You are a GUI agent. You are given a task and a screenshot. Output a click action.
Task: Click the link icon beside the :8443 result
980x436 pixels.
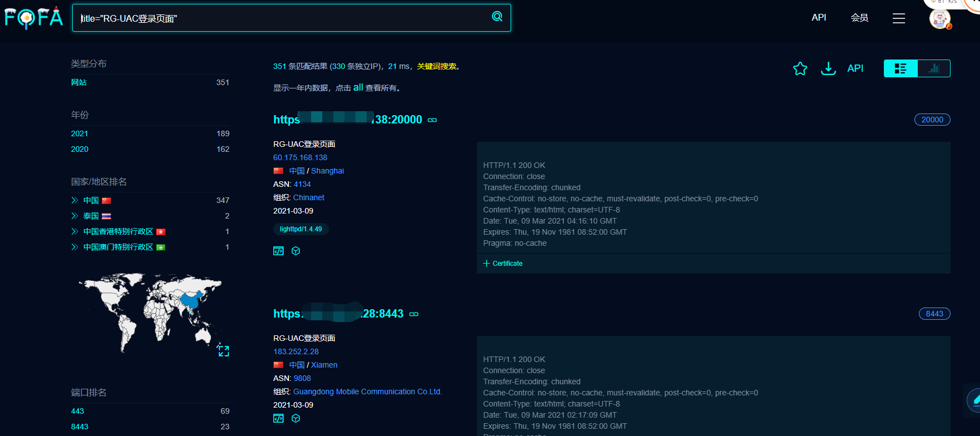pos(414,314)
